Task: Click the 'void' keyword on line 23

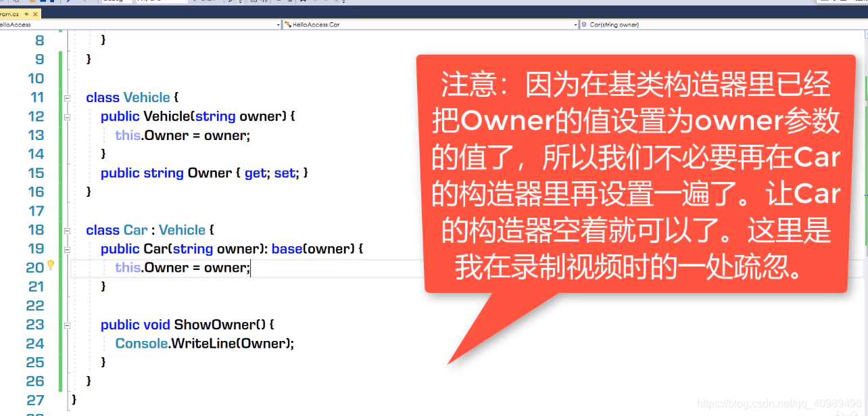Action: (157, 325)
